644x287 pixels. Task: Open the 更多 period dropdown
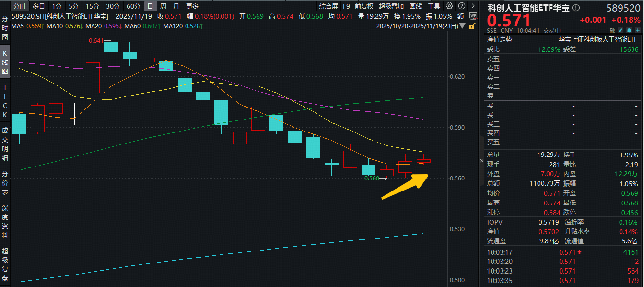click(191, 7)
